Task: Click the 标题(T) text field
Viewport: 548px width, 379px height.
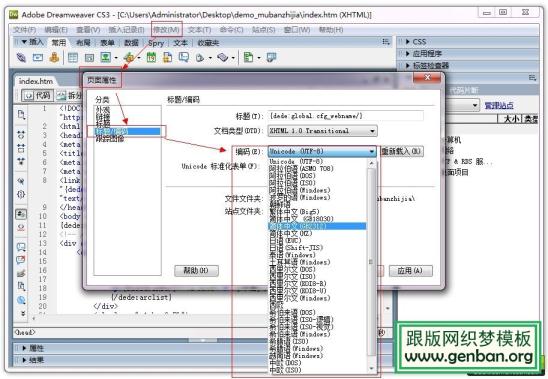Action: pyautogui.click(x=346, y=116)
